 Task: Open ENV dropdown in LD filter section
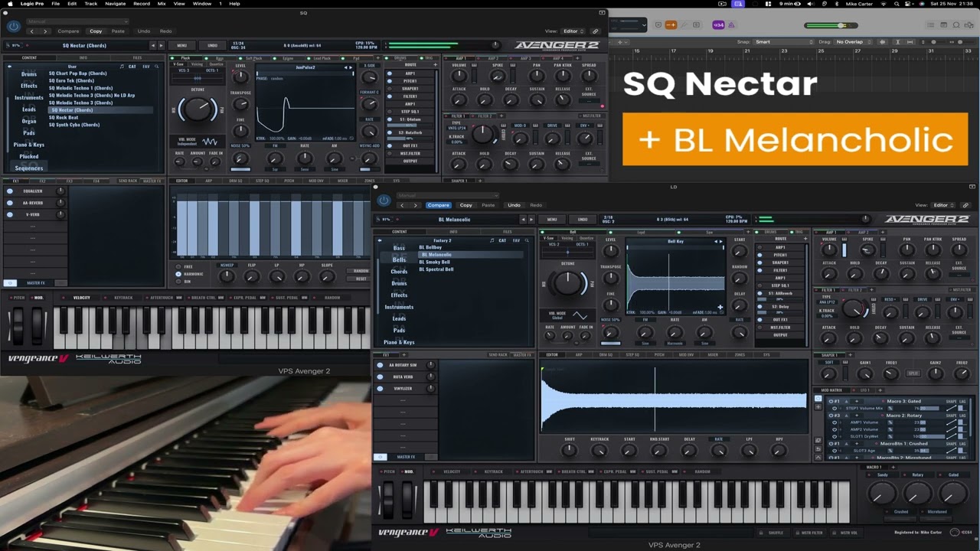pos(955,299)
